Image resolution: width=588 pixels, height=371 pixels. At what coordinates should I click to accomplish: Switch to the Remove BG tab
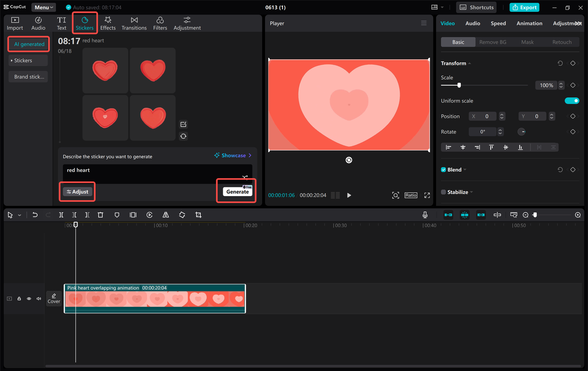(x=493, y=42)
